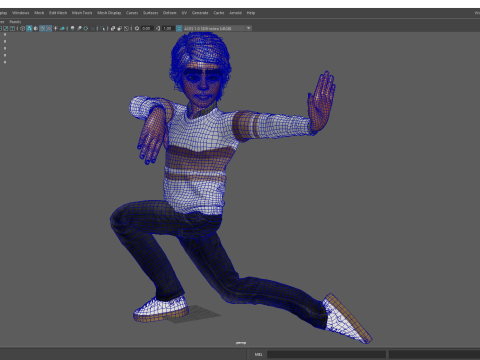Open the Curves menu
This screenshot has width=480, height=360.
point(132,13)
